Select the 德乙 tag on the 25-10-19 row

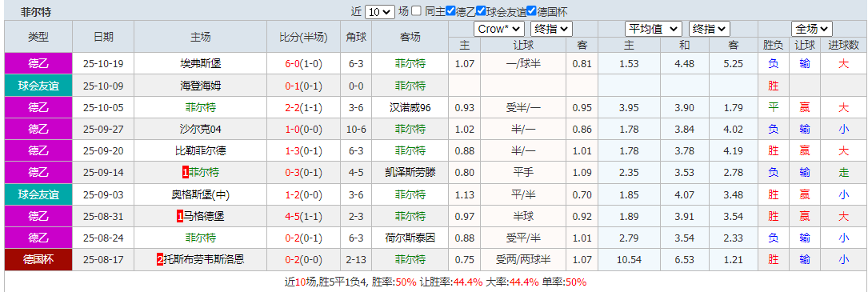coord(38,64)
